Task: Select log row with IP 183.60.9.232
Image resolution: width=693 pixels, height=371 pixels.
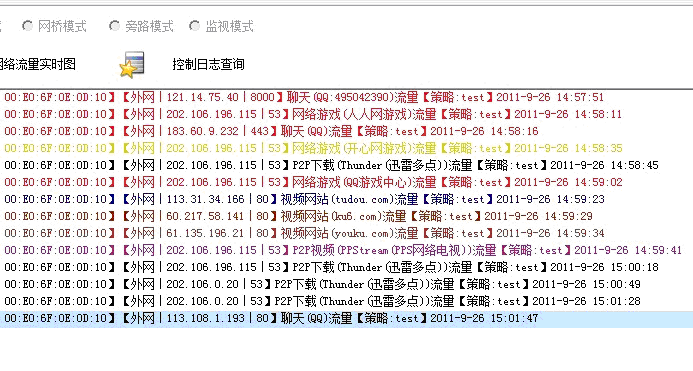Action: click(346, 131)
